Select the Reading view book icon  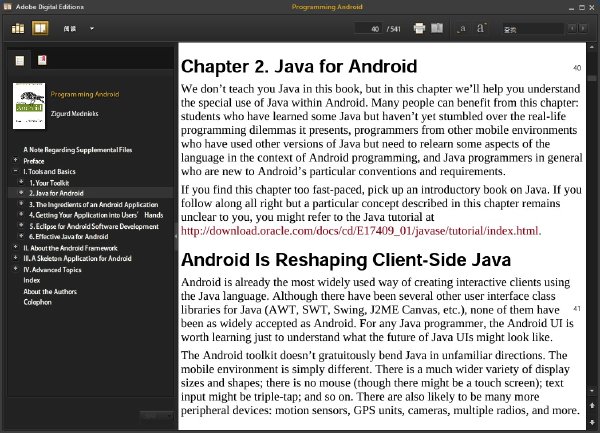40,28
